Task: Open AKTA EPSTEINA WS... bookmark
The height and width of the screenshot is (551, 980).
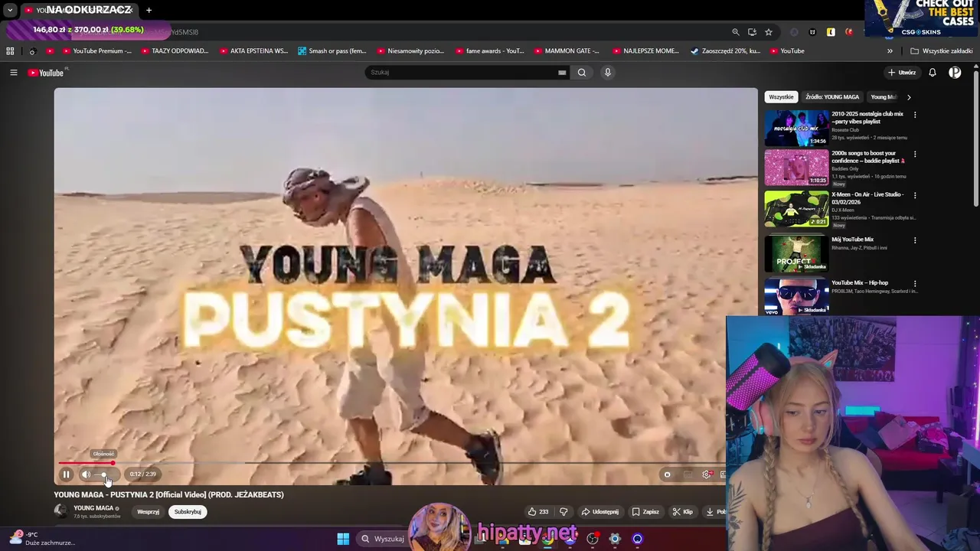Action: pos(253,51)
